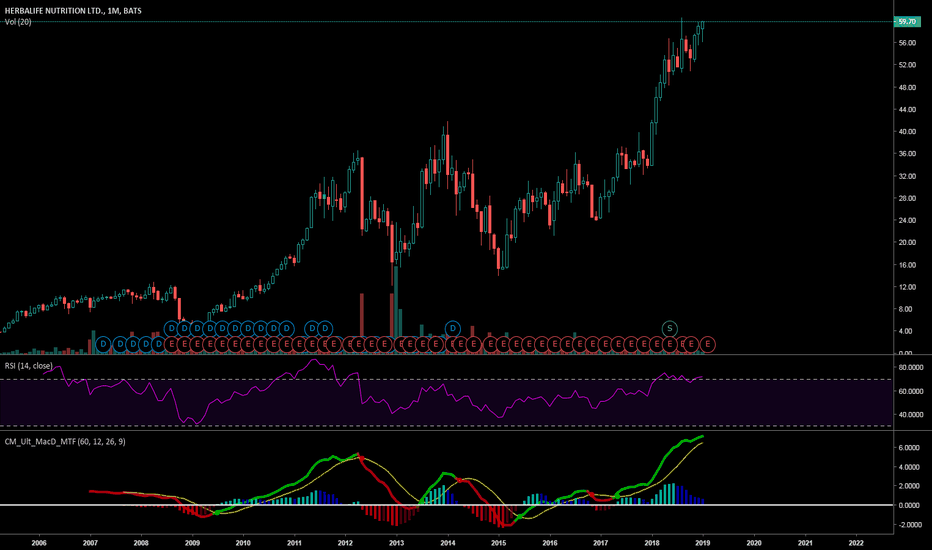Click the RSI 60.0000 axis value
Viewport: 932px width, 550px height.
click(x=911, y=391)
